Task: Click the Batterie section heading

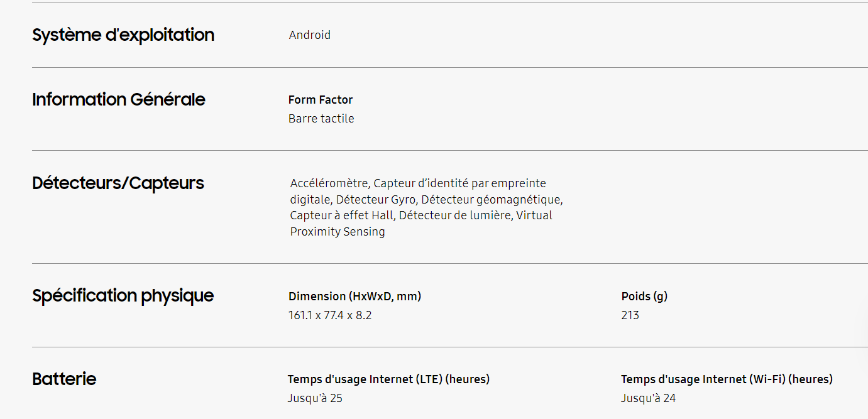Action: click(64, 379)
